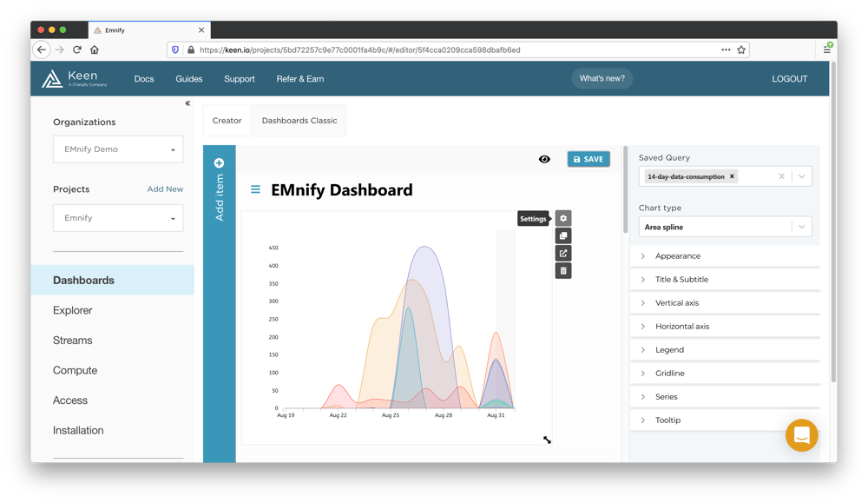
Task: Click the browser forward arrow
Action: tap(59, 50)
